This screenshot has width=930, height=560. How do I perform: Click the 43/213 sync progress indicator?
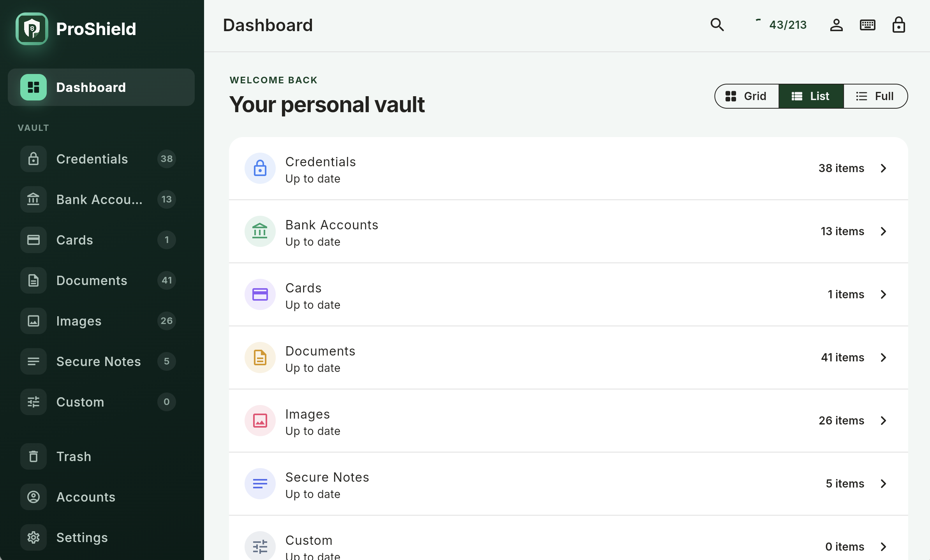click(x=781, y=25)
